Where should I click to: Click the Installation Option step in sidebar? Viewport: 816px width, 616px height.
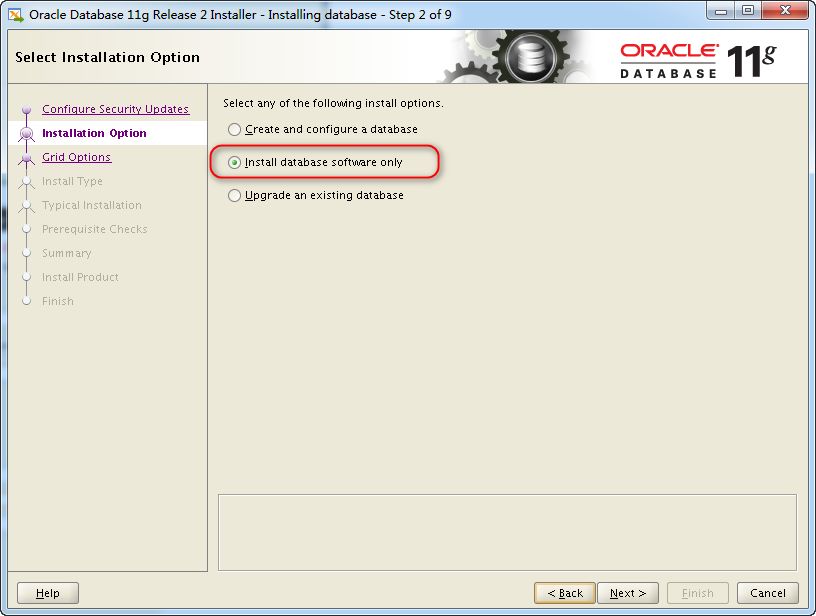pos(94,133)
